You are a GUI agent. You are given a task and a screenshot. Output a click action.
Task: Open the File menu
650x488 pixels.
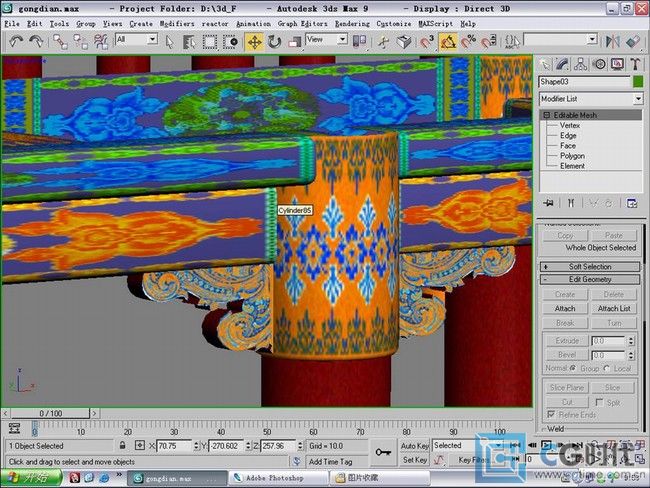tap(12, 24)
